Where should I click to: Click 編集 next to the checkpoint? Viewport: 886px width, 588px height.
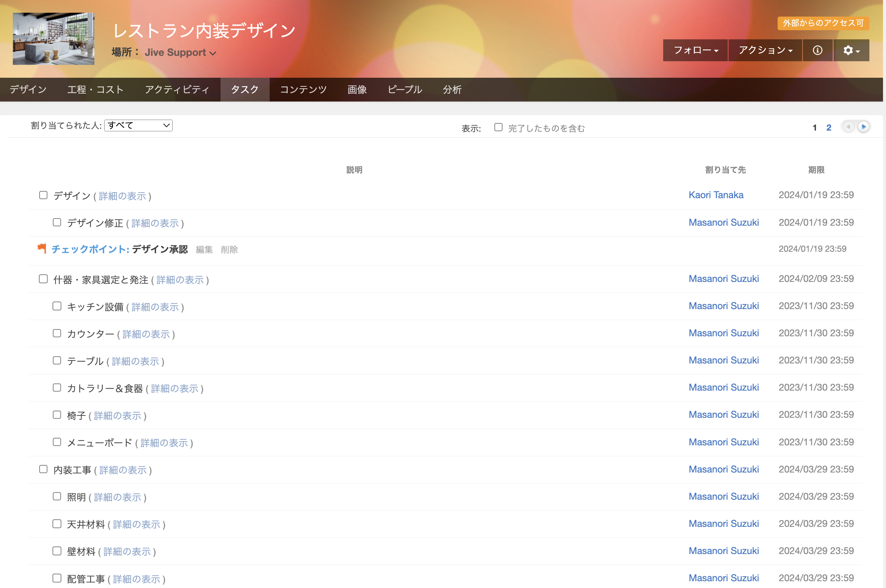click(x=204, y=249)
